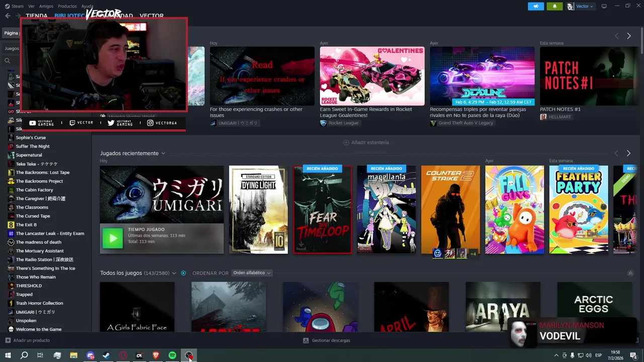Image resolution: width=644 pixels, height=362 pixels.
Task: Go back with the navigation arrow
Action: coord(8,16)
